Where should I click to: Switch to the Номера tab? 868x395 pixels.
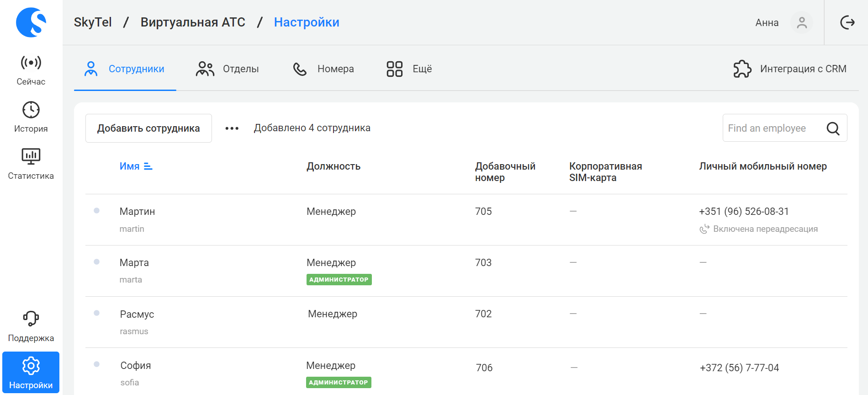[323, 69]
